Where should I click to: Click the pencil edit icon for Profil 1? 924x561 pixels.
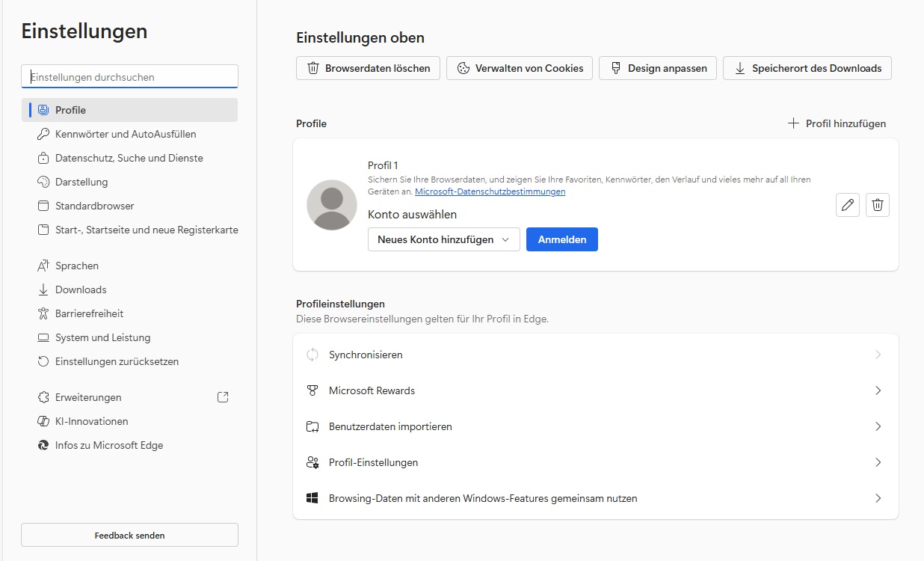click(847, 205)
